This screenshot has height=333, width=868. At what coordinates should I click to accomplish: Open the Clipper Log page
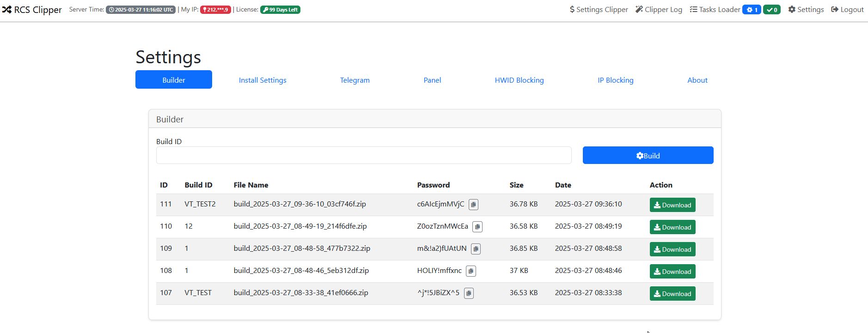click(659, 10)
